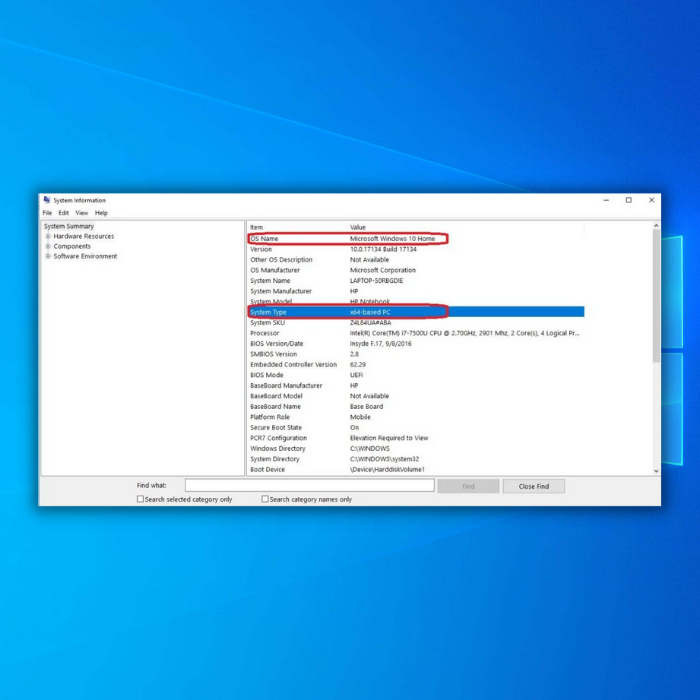Select the OS Manufacturer row
Image resolution: width=700 pixels, height=700 pixels.
[416, 270]
